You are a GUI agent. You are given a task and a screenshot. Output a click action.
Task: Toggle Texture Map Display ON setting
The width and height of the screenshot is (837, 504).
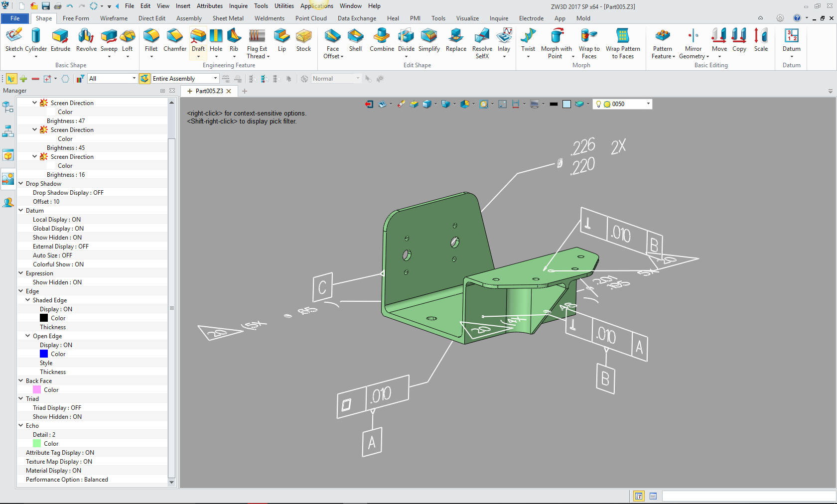(59, 462)
